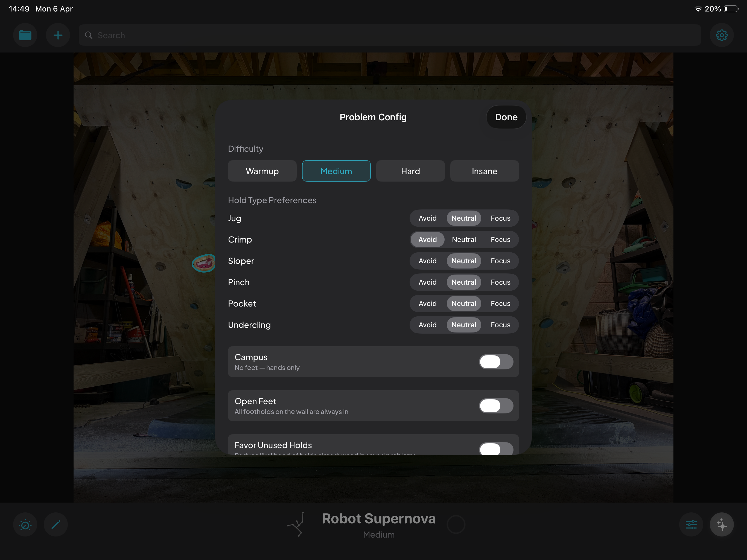The image size is (747, 560).
Task: Set Pocket preference to Avoid
Action: tap(428, 303)
